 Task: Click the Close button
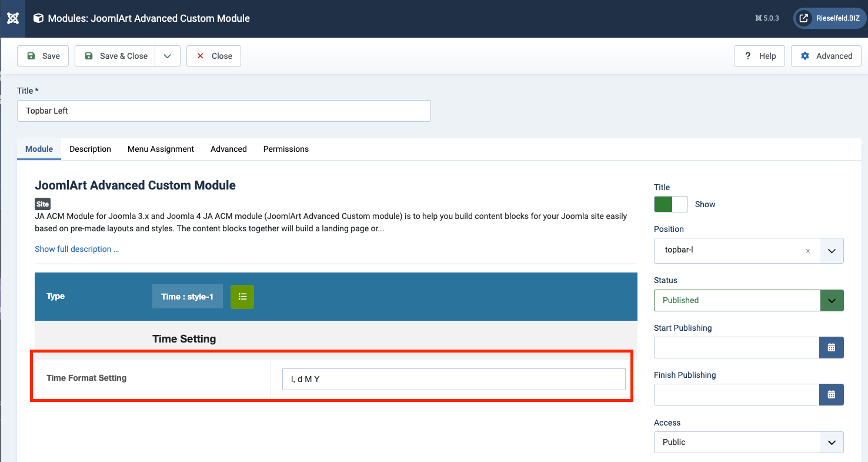point(213,56)
